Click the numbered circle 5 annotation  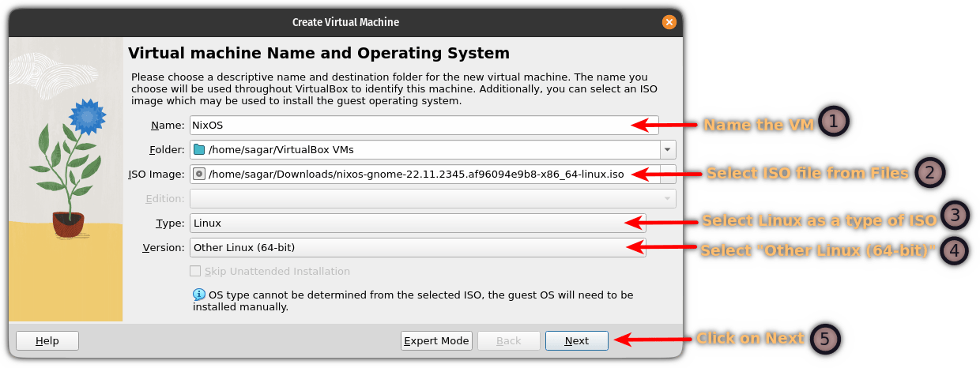[x=824, y=338]
